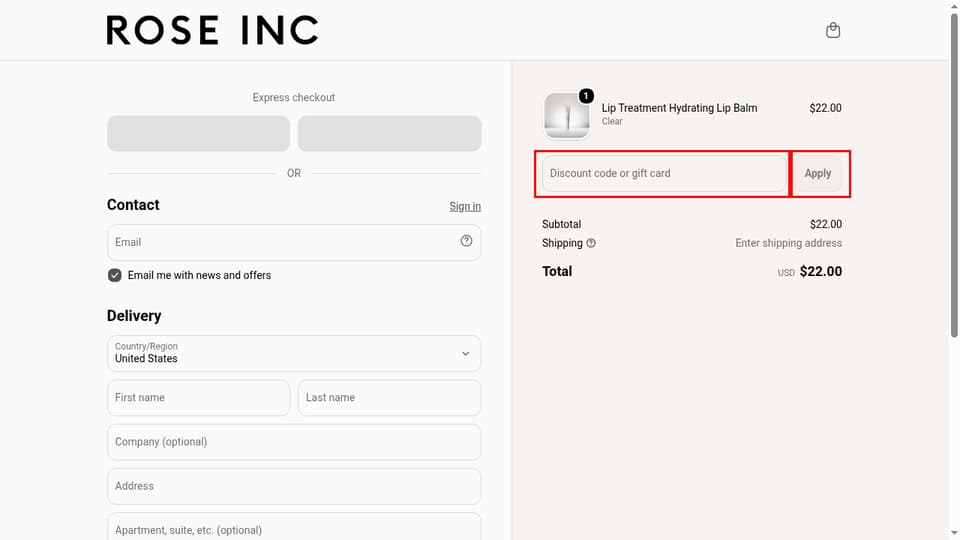Click the Lip Balm product thumbnail
Image resolution: width=960 pixels, height=540 pixels.
click(567, 115)
